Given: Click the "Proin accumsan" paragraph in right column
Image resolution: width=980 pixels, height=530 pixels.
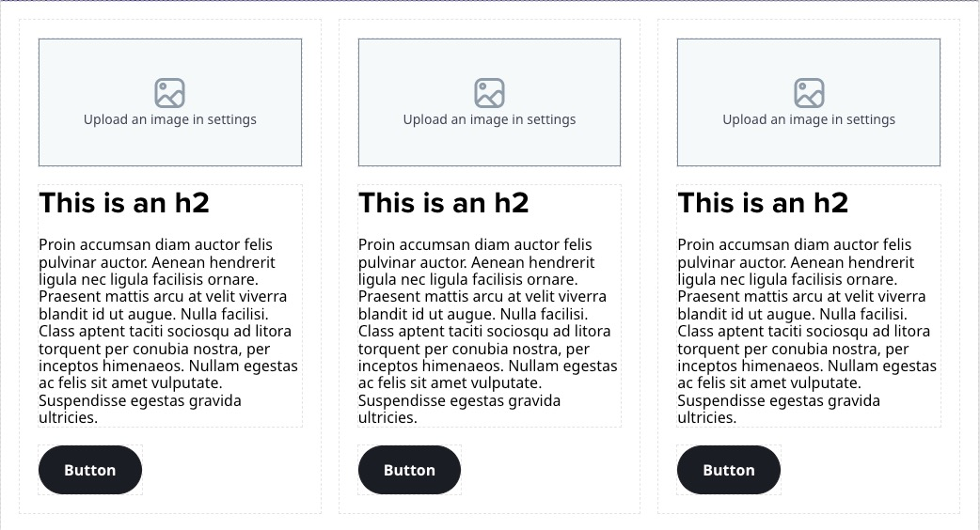Looking at the screenshot, I should [x=809, y=331].
